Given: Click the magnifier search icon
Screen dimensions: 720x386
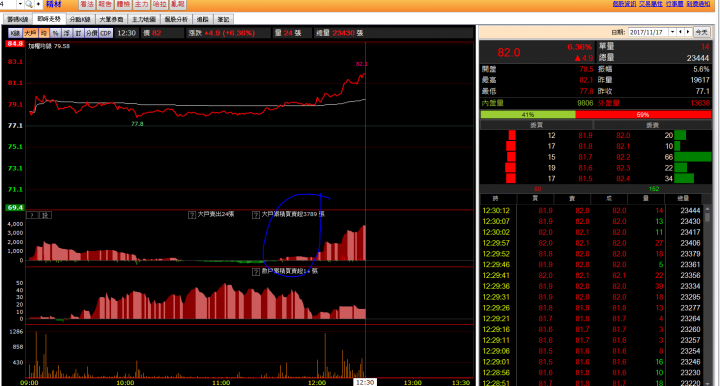Looking at the screenshot, I should pyautogui.click(x=29, y=4).
